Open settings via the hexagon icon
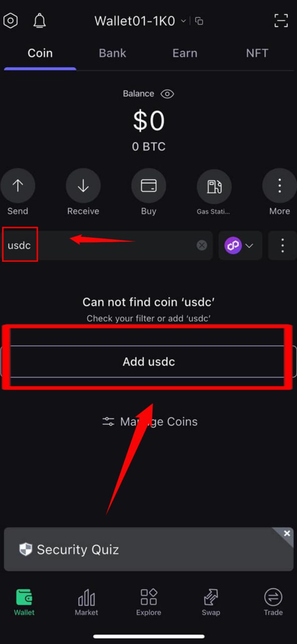The image size is (297, 644). 11,21
